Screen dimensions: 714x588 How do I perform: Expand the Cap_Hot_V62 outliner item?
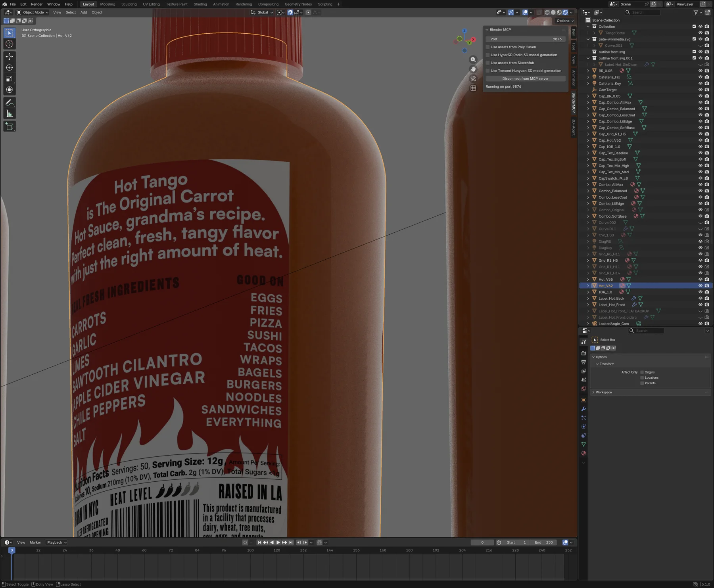point(588,140)
